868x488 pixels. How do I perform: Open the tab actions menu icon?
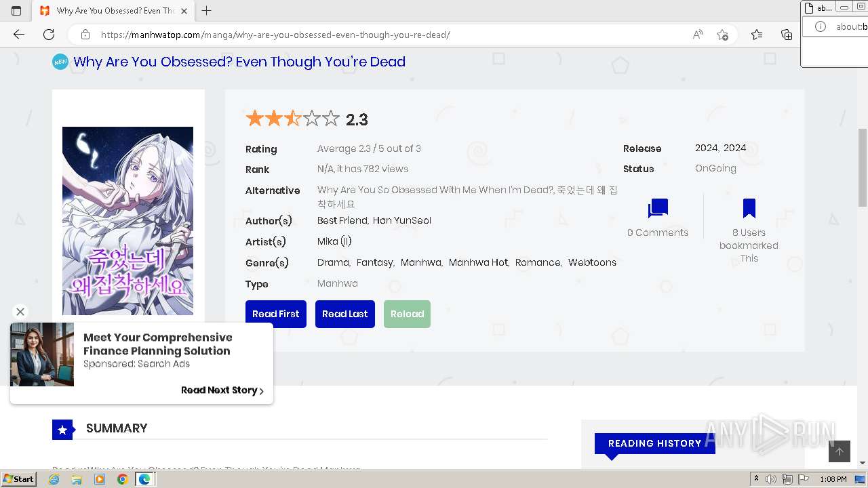click(16, 11)
